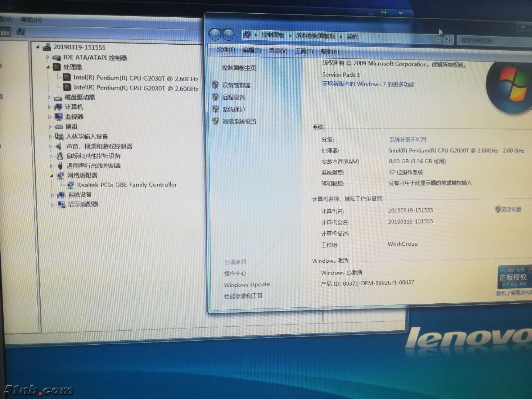Image resolution: width=532 pixels, height=399 pixels.
Task: Expand the 通用串行总线控制器 node
Action: (x=51, y=166)
